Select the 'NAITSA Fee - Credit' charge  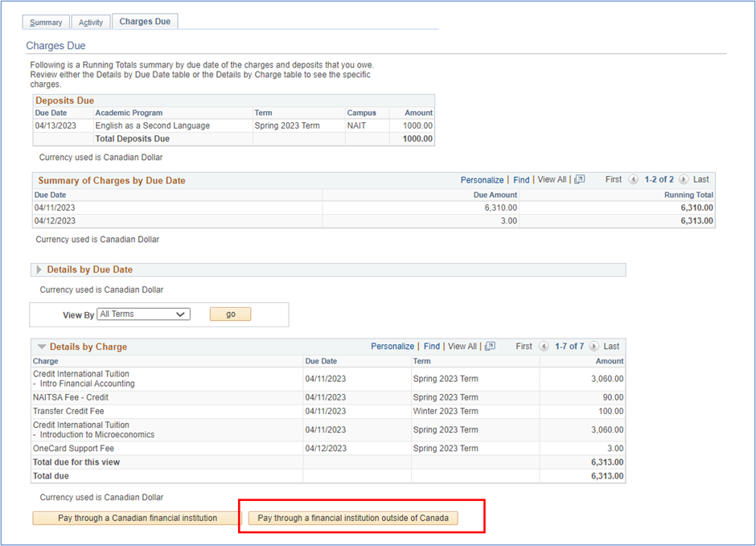[71, 397]
